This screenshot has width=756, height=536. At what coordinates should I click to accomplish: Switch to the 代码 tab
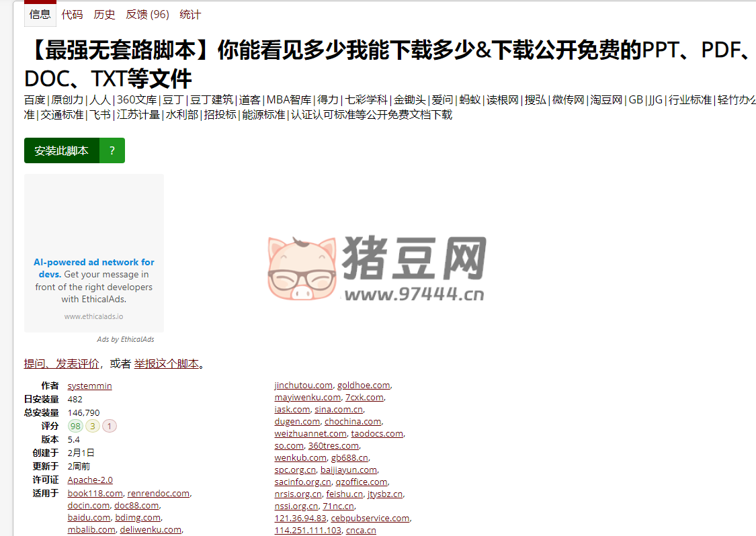coord(72,14)
